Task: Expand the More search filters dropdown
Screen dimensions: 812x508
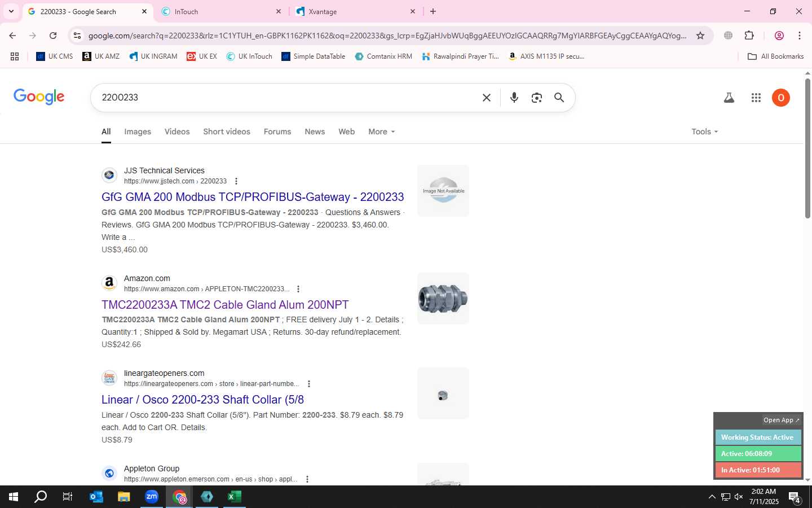Action: pyautogui.click(x=382, y=132)
